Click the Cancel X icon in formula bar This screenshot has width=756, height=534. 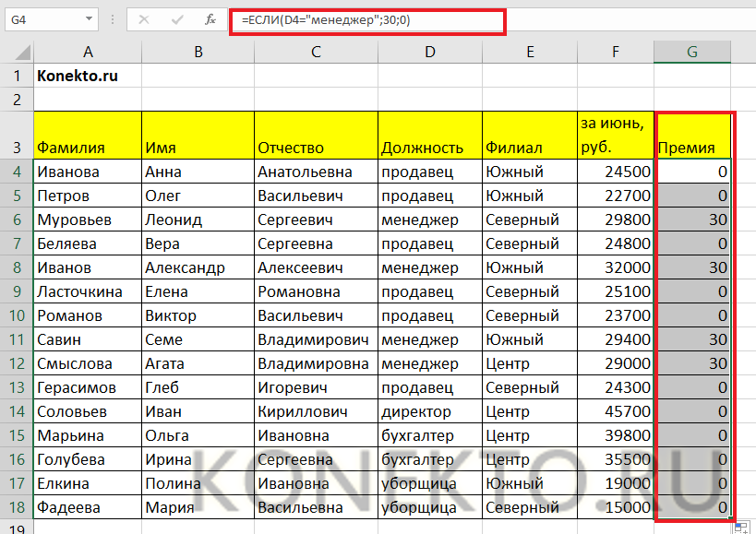[x=144, y=18]
